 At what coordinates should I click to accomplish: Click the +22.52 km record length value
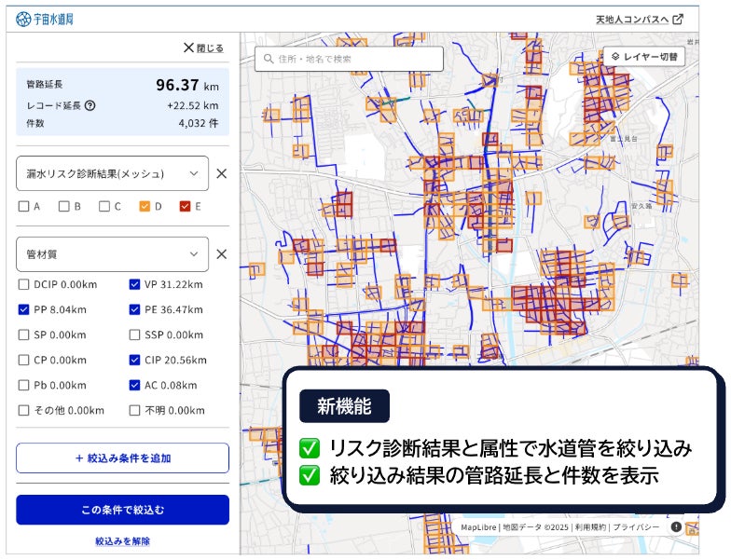point(193,106)
